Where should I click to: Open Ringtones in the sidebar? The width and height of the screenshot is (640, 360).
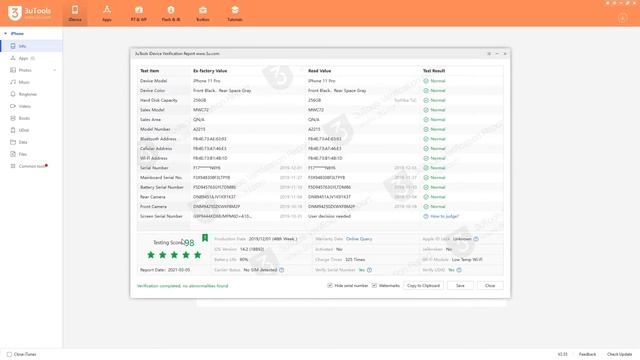[31, 94]
